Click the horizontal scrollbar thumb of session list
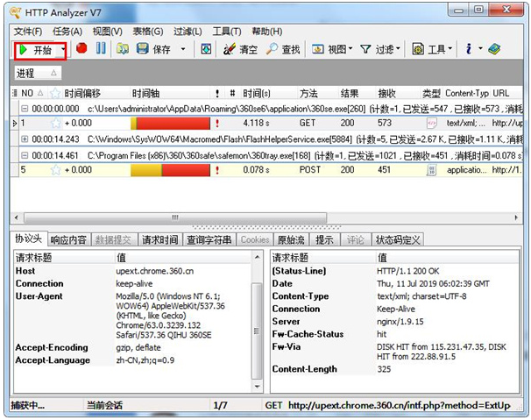 (x=175, y=217)
